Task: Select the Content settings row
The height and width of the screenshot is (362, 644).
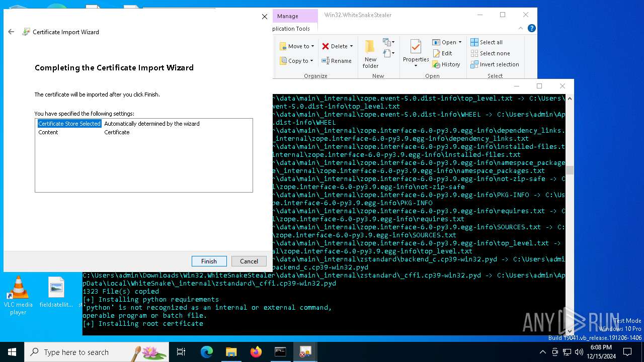Action: tap(143, 132)
